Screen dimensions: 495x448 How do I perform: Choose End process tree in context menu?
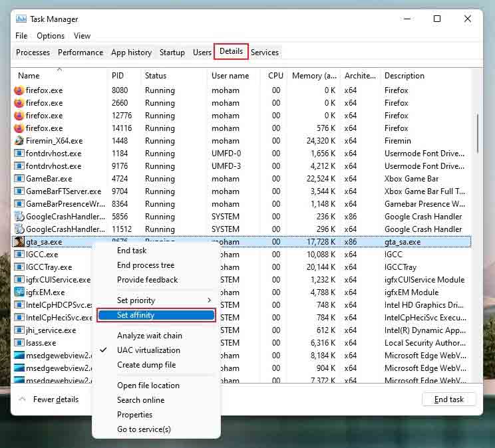(146, 265)
